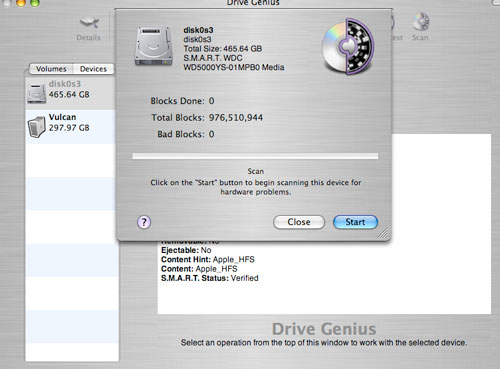Viewport: 500px width, 369px height.
Task: Click the Total Blocks value 976,510,944
Action: coord(236,118)
